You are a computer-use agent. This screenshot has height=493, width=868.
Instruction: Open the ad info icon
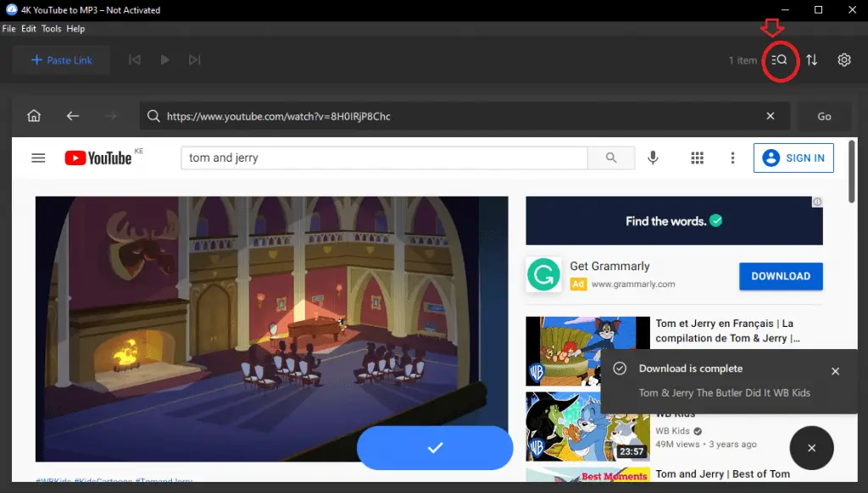tap(817, 202)
